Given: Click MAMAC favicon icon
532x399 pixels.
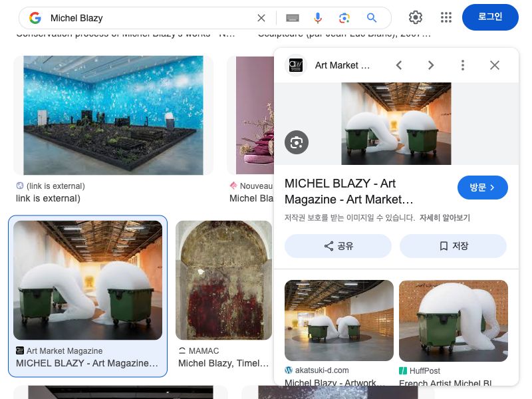Looking at the screenshot, I should pos(182,350).
